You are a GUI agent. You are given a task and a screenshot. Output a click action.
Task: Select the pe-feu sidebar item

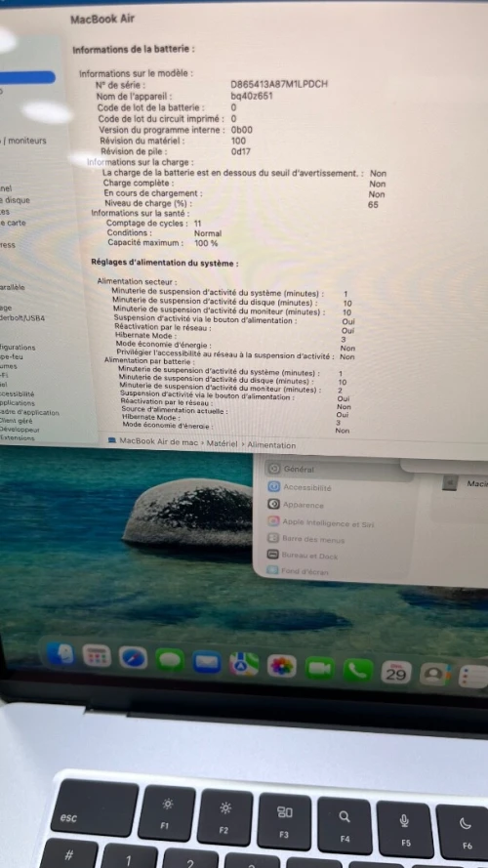point(12,357)
